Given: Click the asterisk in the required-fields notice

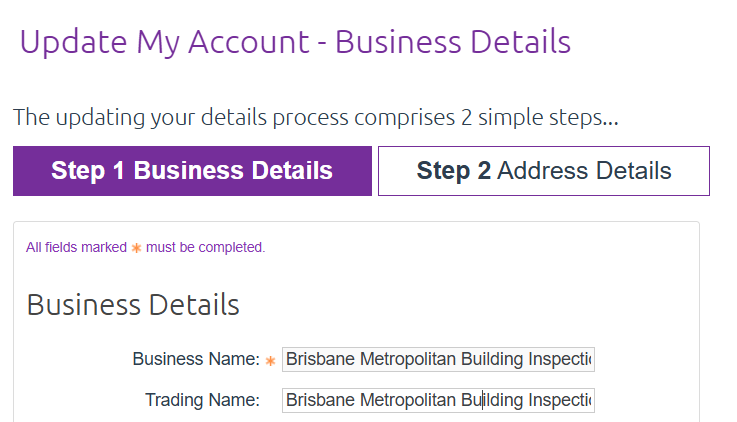Looking at the screenshot, I should coord(136,247).
